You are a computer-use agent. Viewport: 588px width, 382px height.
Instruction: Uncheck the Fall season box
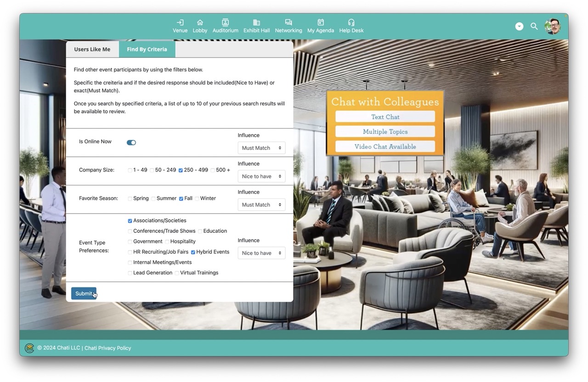coord(181,199)
